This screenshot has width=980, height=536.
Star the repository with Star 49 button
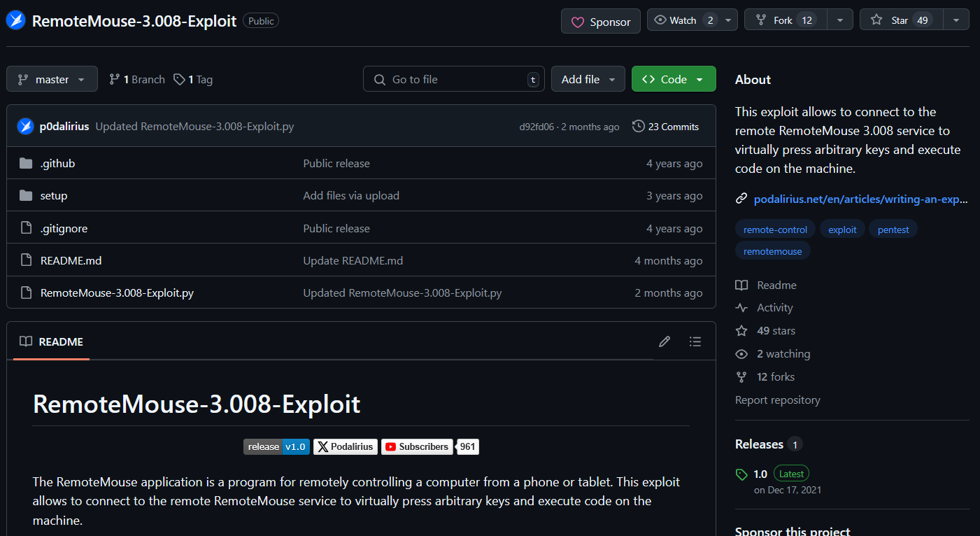click(902, 20)
